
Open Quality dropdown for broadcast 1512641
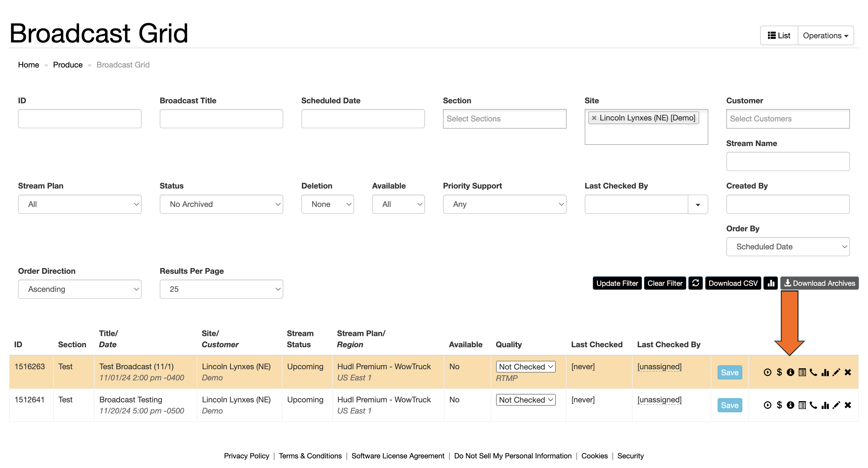coord(526,400)
